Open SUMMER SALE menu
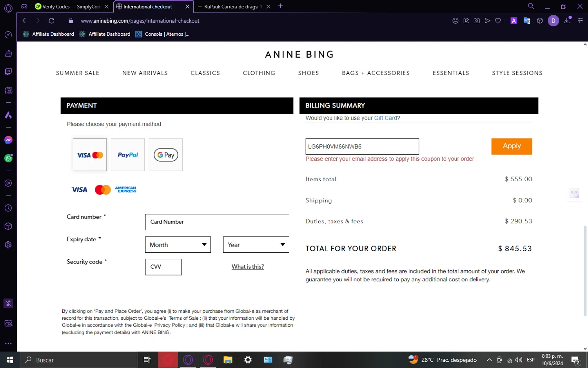Viewport: 588px width, 368px height. (78, 73)
